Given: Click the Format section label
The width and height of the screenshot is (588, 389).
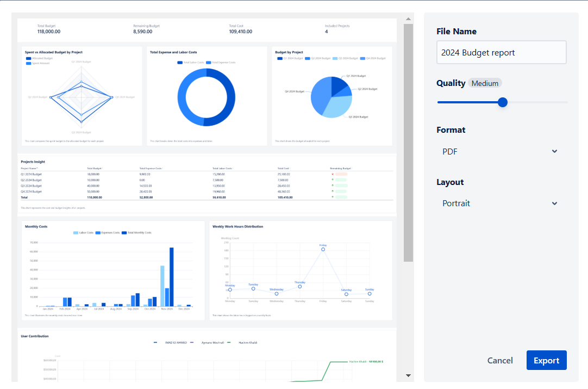Looking at the screenshot, I should pos(451,130).
